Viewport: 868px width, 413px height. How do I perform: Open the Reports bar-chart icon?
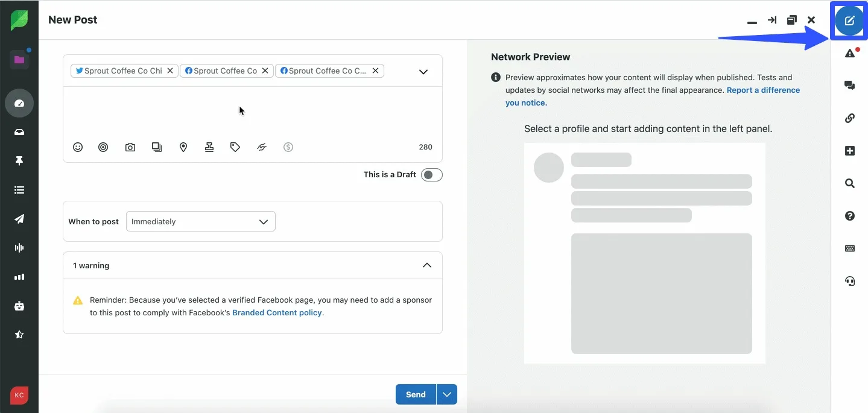click(19, 277)
